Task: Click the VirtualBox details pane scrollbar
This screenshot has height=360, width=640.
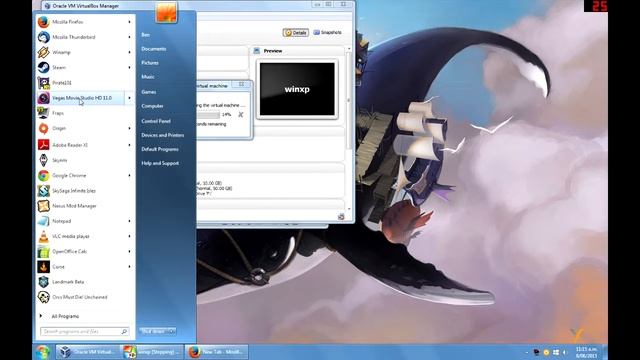Action: (349, 100)
